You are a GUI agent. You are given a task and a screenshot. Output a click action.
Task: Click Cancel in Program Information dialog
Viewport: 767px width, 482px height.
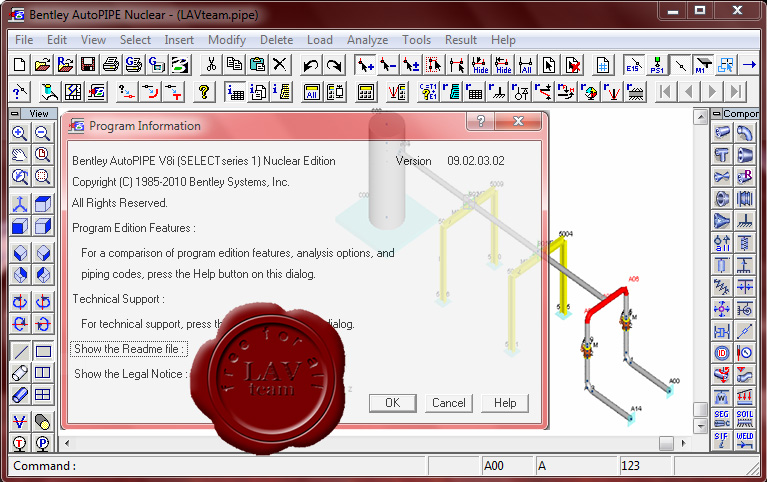449,403
